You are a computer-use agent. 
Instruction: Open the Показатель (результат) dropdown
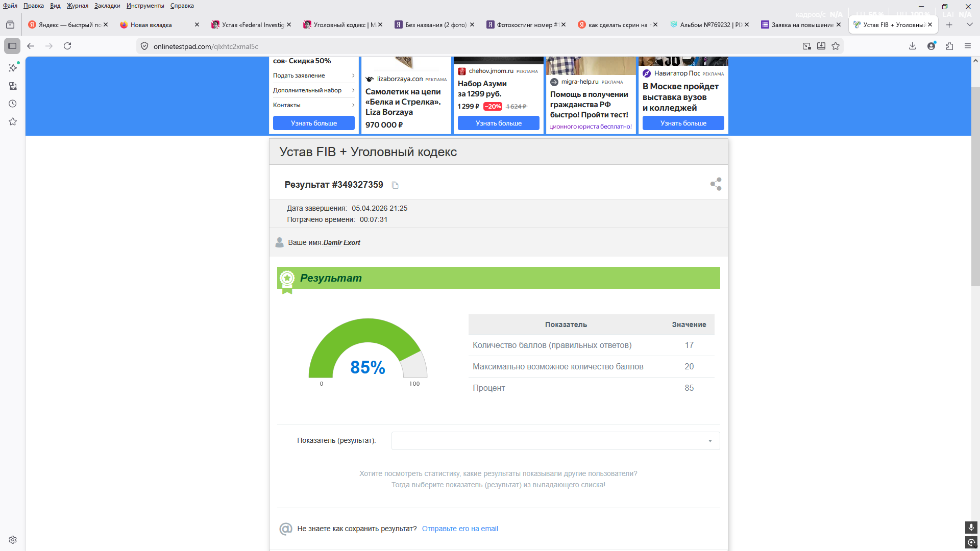click(555, 441)
